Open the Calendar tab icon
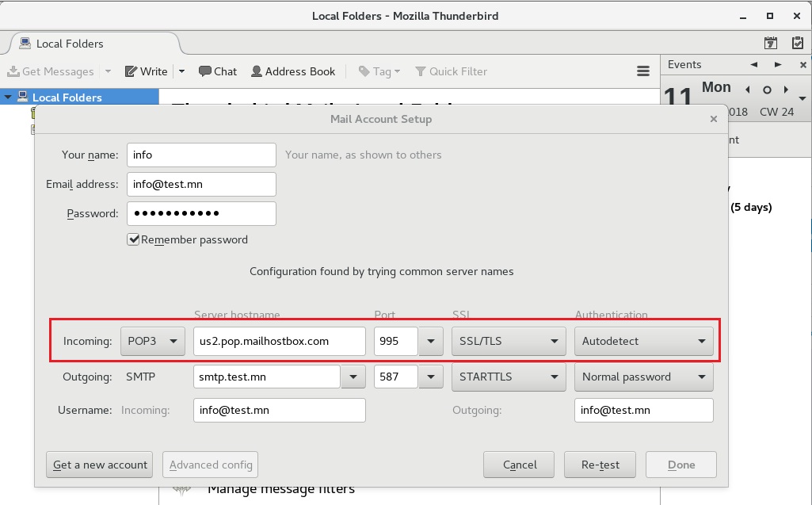Screen dimensions: 812x505 [x=771, y=43]
